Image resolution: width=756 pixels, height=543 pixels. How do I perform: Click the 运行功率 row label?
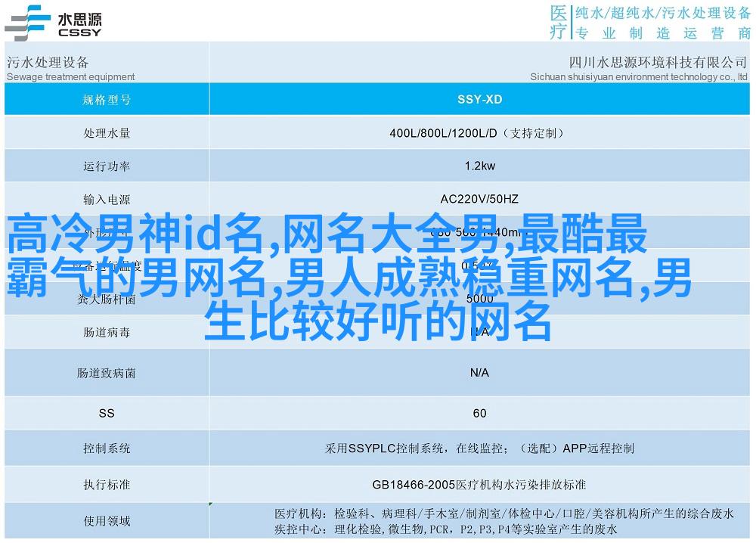[x=107, y=166]
